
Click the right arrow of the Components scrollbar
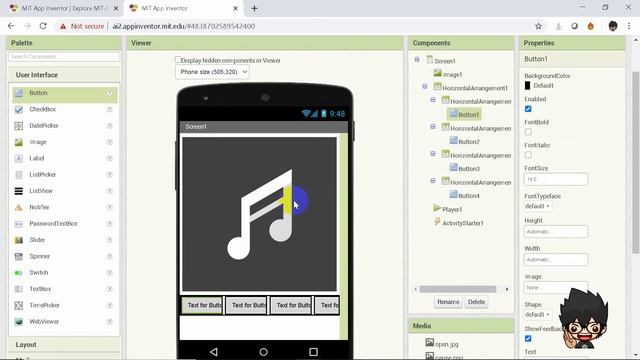click(507, 289)
